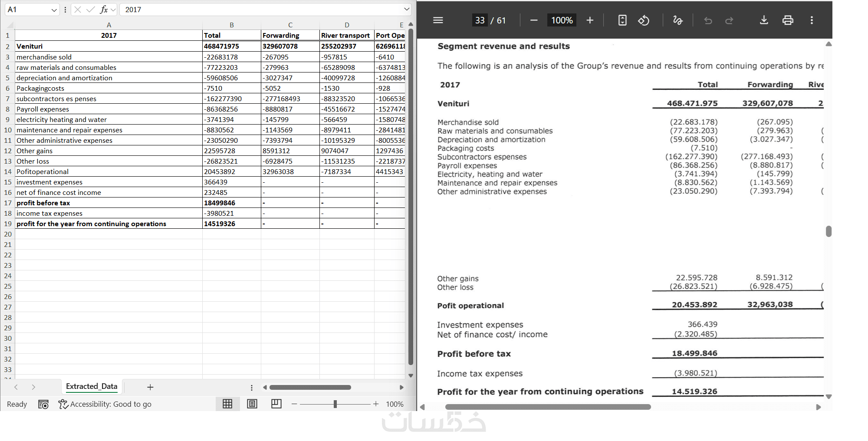This screenshot has width=868, height=441.
Task: Zoom out in the PDF viewer
Action: click(534, 20)
